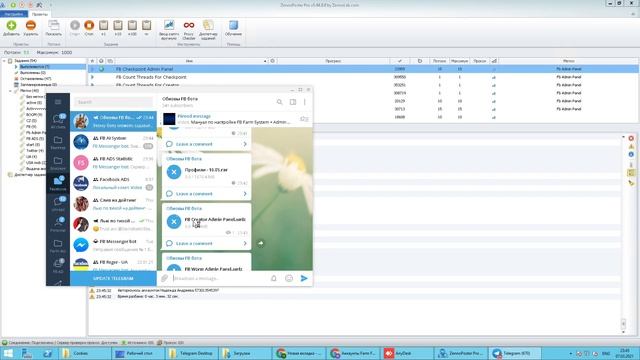The height and width of the screenshot is (360, 640).
Task: Click UPDATE TELEGRAM button
Action: click(x=113, y=278)
